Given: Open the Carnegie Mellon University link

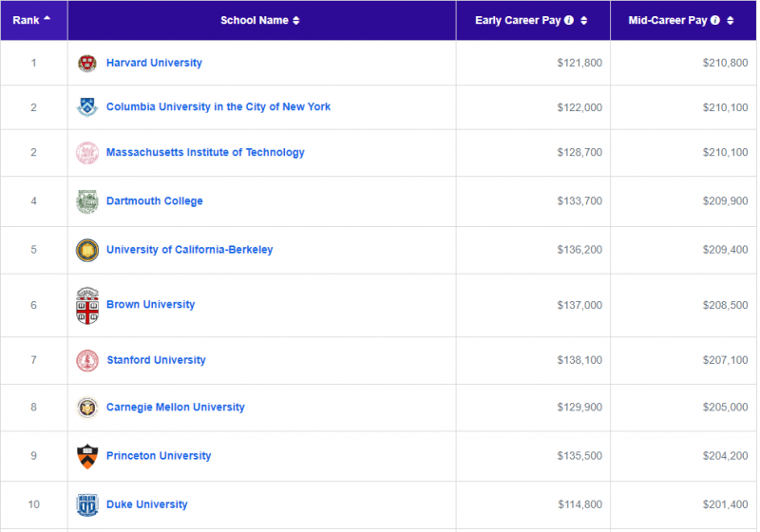Looking at the screenshot, I should point(176,407).
